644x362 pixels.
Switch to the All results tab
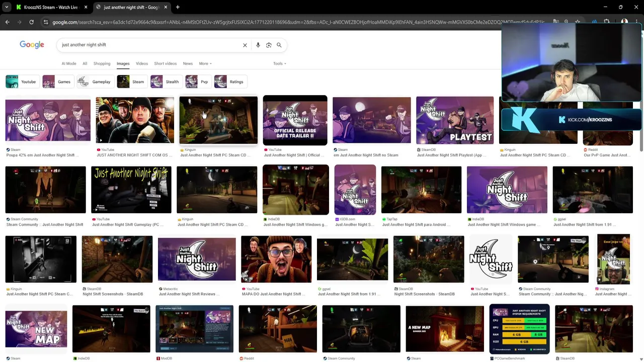coord(85,63)
